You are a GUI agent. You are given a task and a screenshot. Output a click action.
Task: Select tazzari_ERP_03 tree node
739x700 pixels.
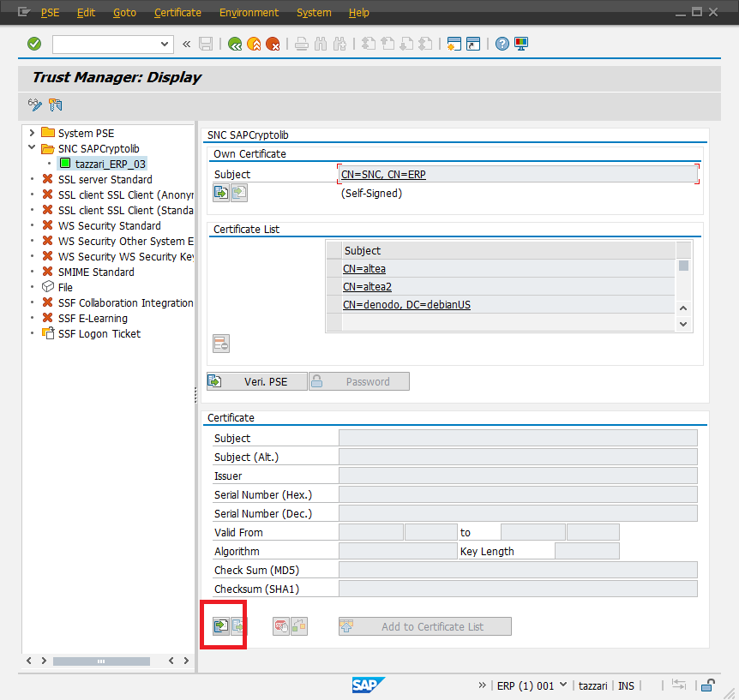tap(110, 164)
